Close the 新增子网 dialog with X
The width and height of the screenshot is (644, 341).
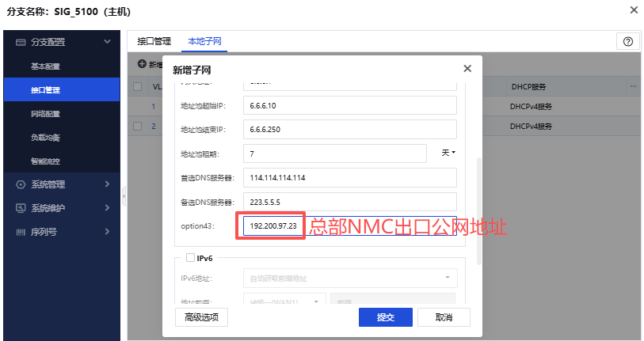(467, 69)
